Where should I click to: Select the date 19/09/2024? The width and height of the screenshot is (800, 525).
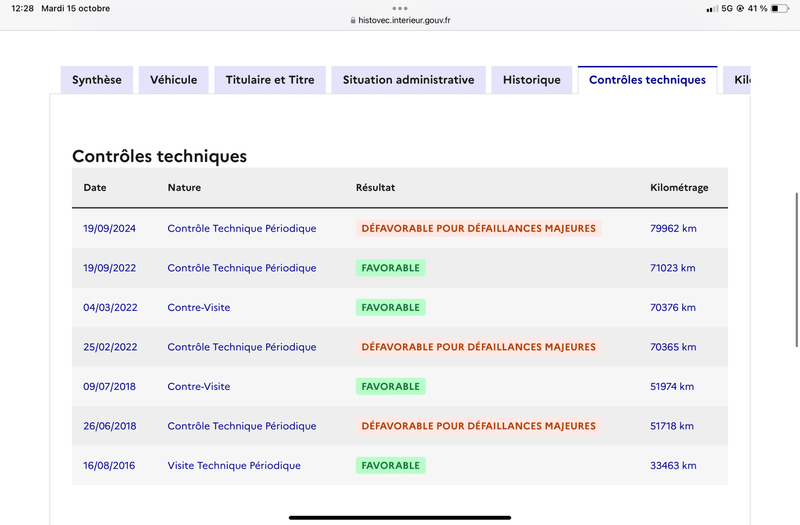[x=110, y=228]
